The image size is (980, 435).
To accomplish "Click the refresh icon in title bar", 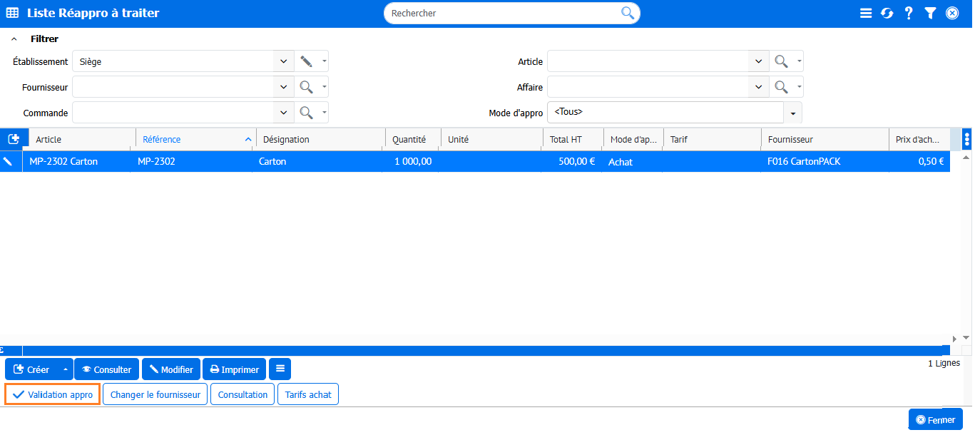I will (887, 14).
